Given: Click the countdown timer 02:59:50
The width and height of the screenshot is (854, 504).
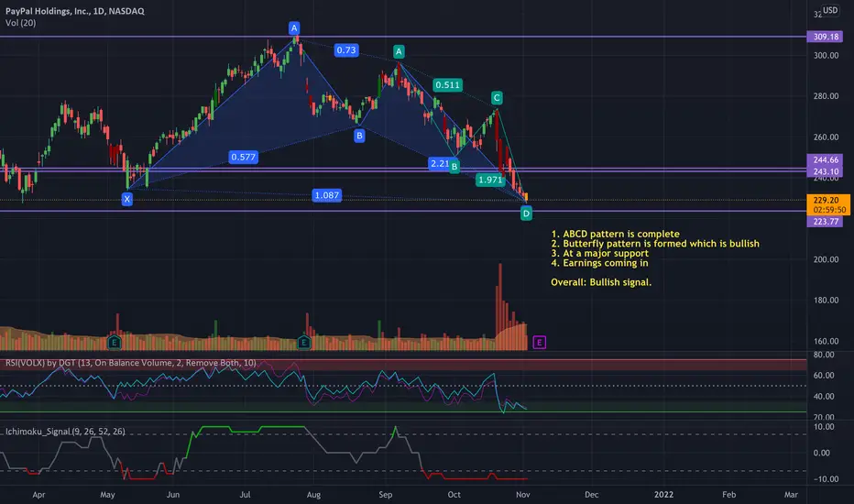Looking at the screenshot, I should tap(829, 210).
